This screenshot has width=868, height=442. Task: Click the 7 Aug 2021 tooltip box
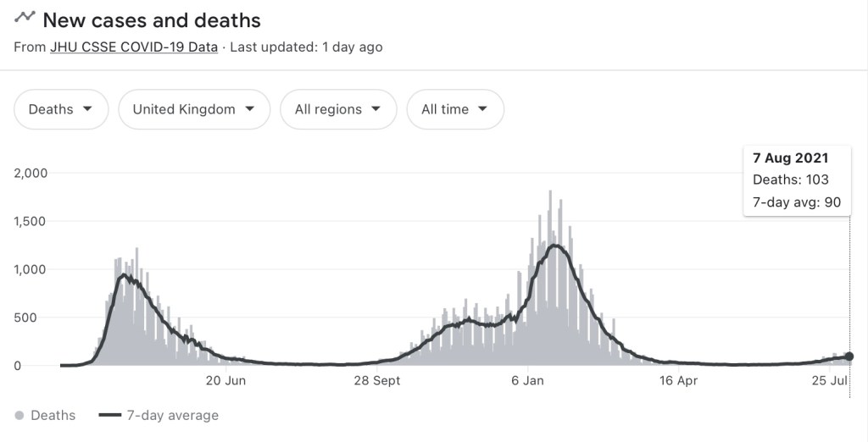coord(796,180)
